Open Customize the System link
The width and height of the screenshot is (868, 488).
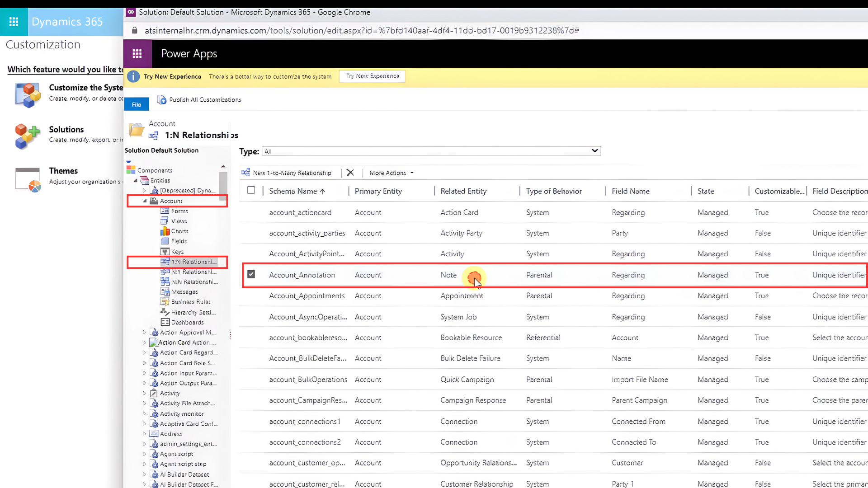[x=86, y=88]
